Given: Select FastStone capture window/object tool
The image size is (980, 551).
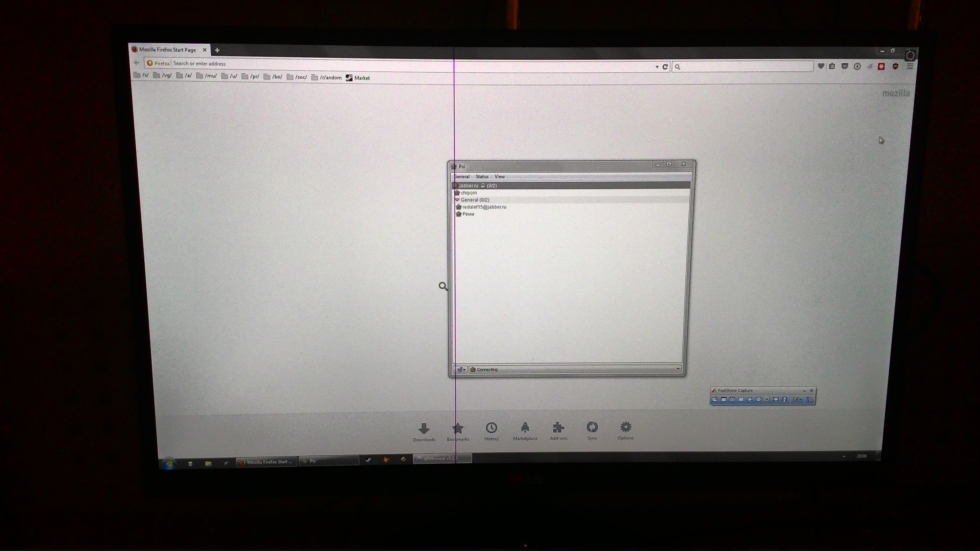Looking at the screenshot, I should tap(732, 399).
